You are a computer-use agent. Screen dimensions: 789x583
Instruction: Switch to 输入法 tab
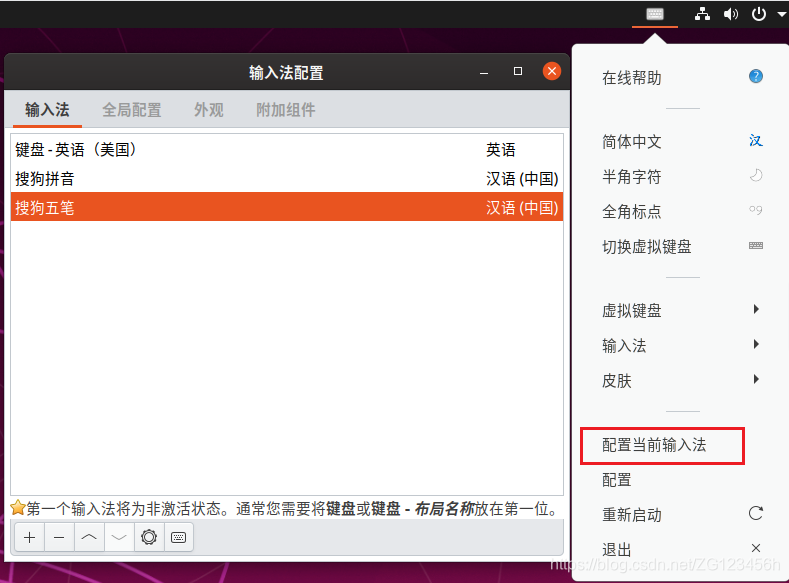(x=47, y=110)
